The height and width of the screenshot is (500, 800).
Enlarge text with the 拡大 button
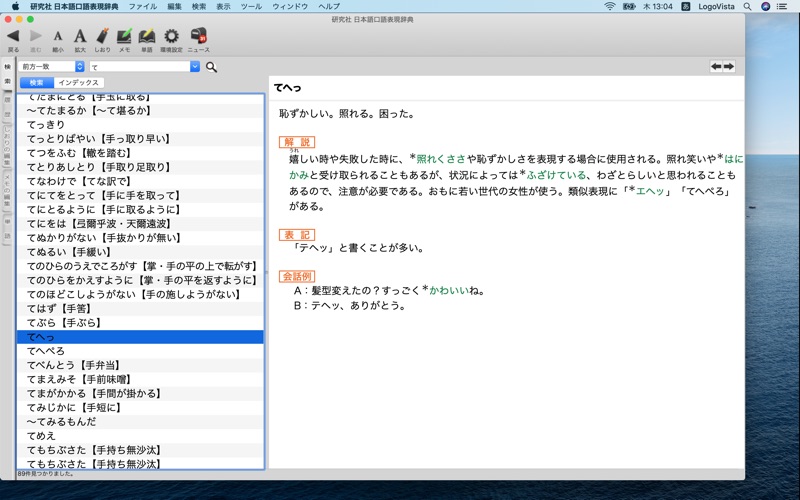coord(80,36)
